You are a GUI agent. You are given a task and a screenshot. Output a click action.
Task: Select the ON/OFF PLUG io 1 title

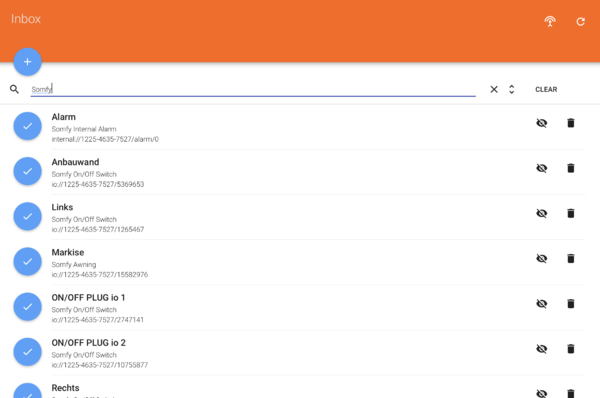tap(88, 298)
